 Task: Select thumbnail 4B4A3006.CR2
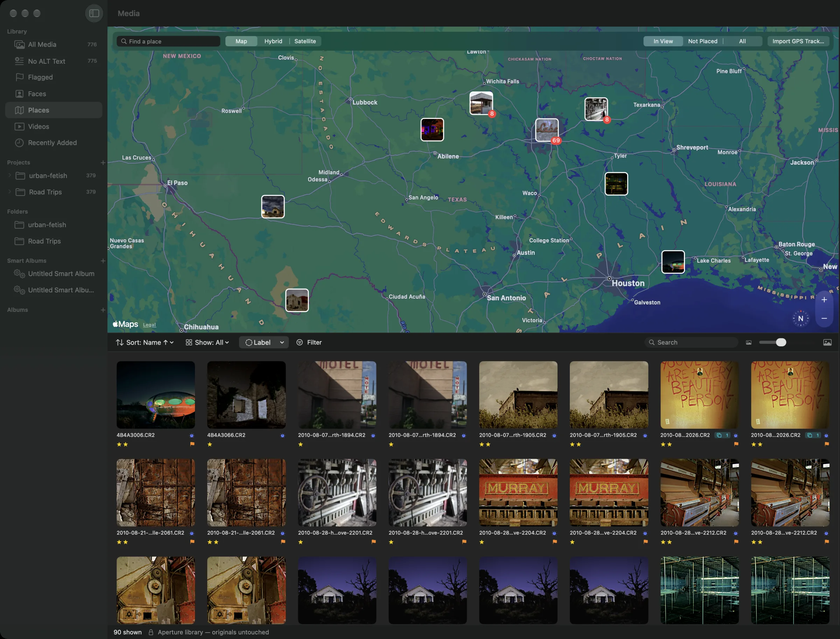156,395
